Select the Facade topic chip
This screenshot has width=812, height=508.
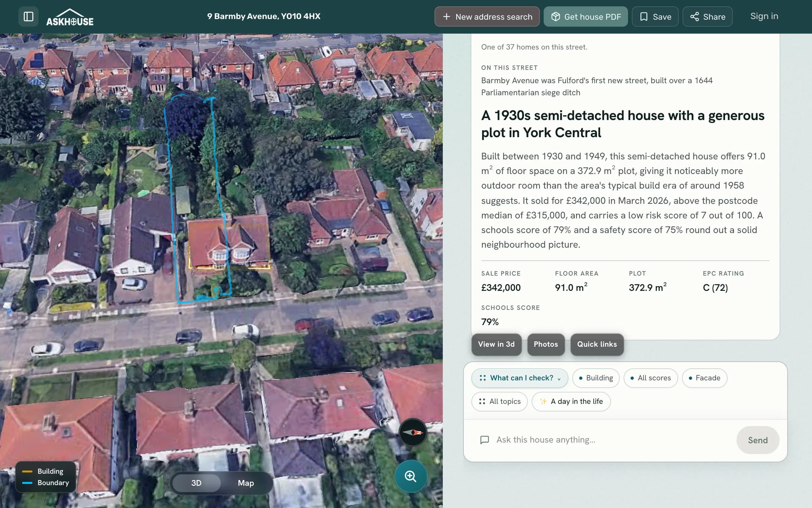(704, 378)
